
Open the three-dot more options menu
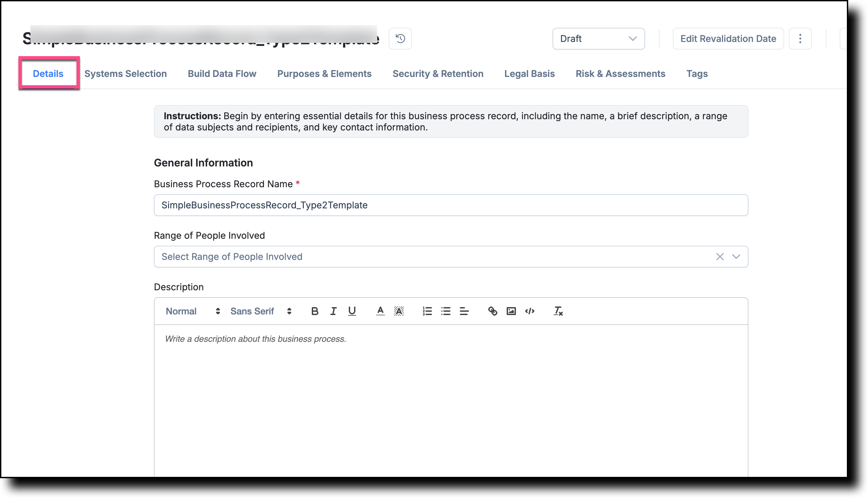tap(800, 39)
